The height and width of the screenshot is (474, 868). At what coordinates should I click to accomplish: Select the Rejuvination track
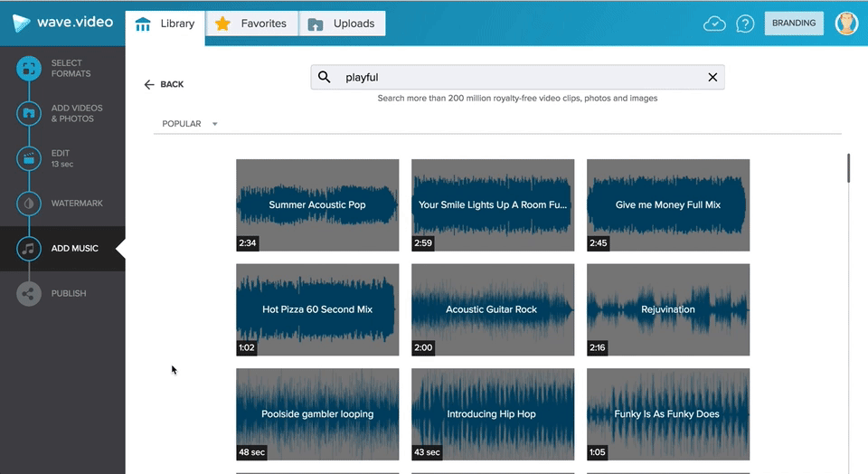click(x=668, y=309)
